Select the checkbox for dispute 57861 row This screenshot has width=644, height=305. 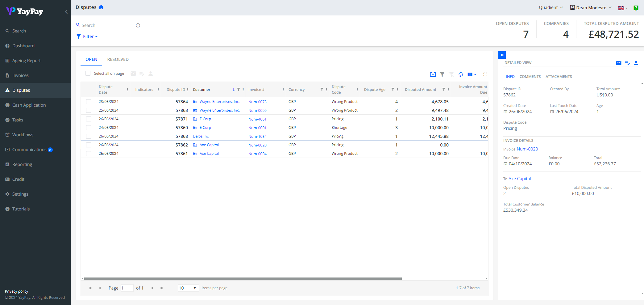pos(89,154)
